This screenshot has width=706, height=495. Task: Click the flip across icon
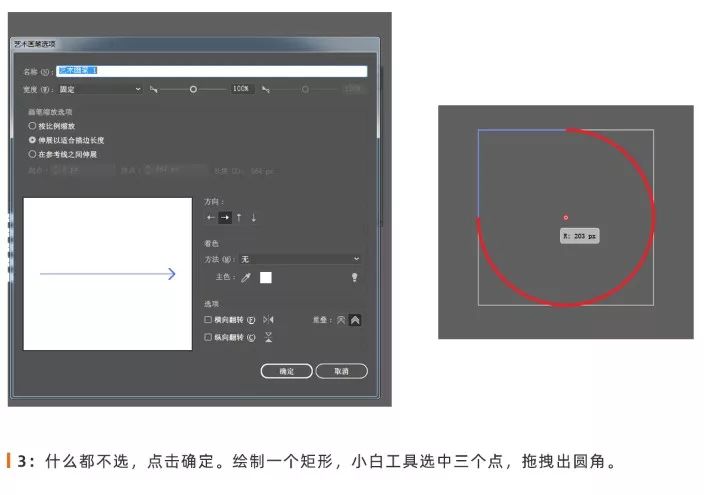[x=268, y=337]
